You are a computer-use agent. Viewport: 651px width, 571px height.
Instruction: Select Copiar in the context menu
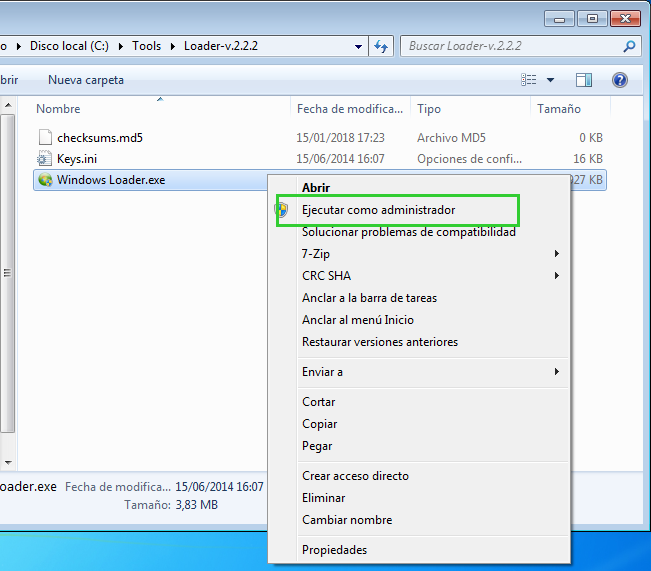click(x=319, y=424)
